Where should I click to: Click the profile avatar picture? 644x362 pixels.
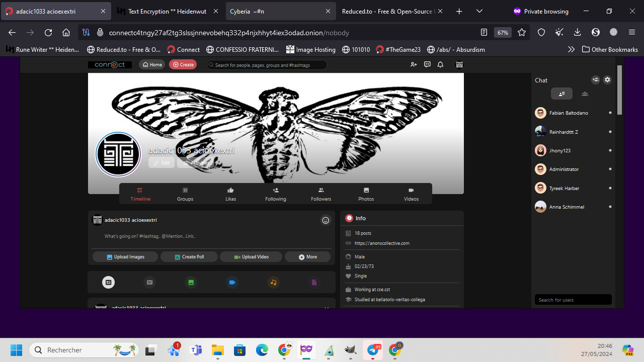point(118,154)
